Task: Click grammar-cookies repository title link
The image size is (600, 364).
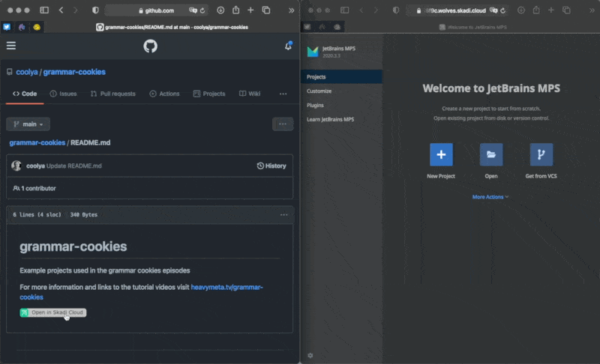Action: pos(74,72)
